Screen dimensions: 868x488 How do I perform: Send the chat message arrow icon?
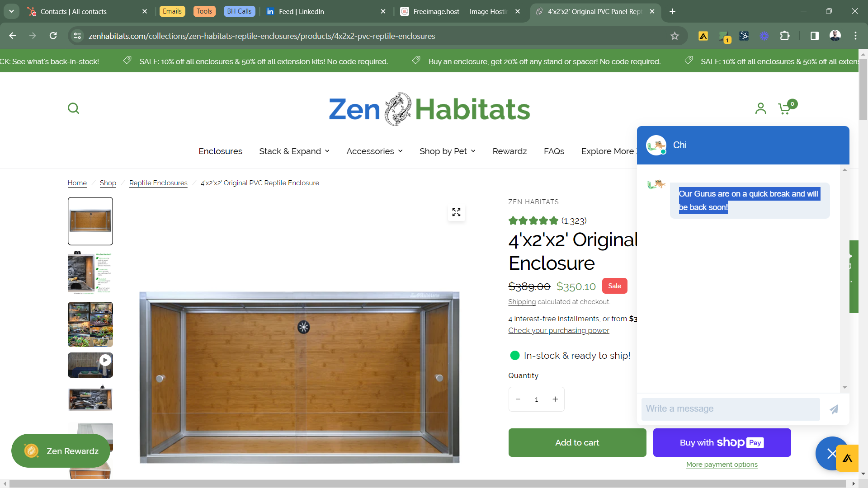tap(834, 409)
